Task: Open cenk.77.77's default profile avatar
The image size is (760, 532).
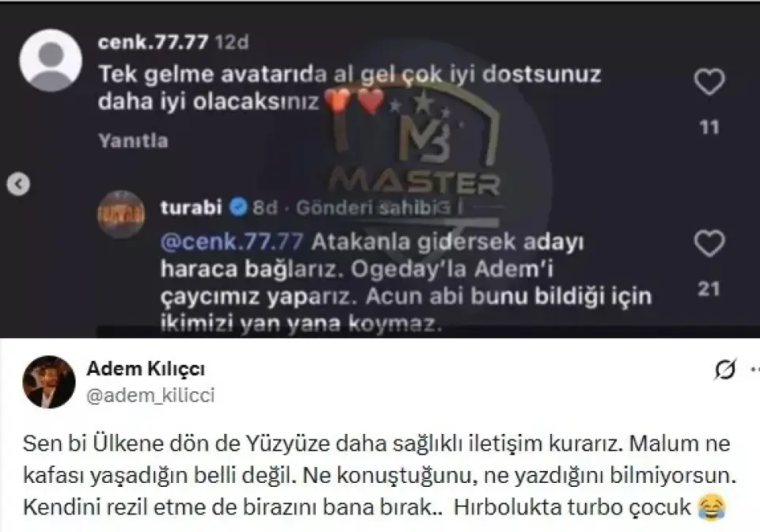Action: 51,60
